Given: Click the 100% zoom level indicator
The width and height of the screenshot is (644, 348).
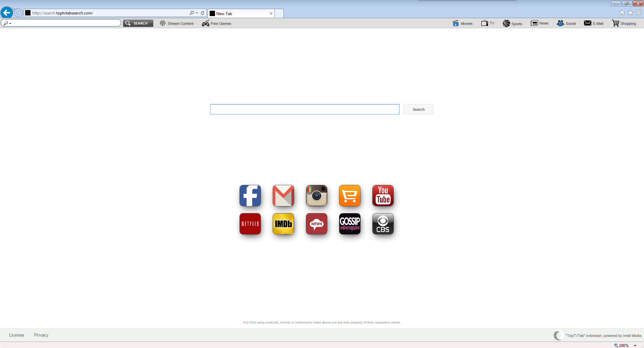Looking at the screenshot, I should pyautogui.click(x=621, y=345).
